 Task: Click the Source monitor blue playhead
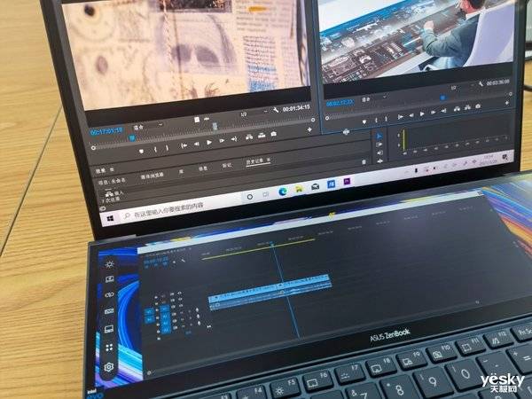[132, 137]
